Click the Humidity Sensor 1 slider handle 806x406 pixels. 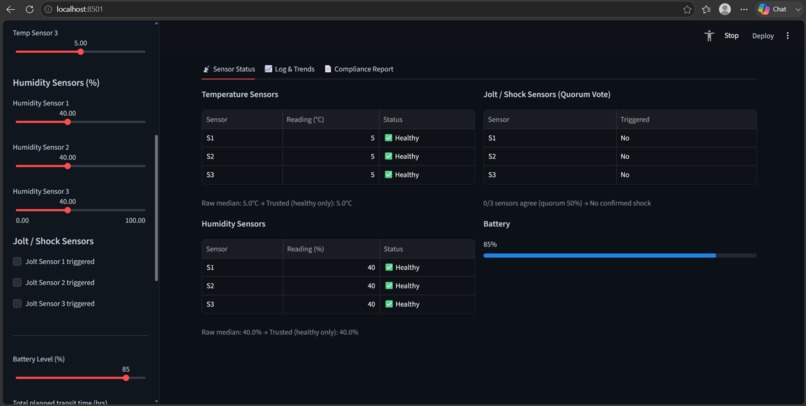68,122
